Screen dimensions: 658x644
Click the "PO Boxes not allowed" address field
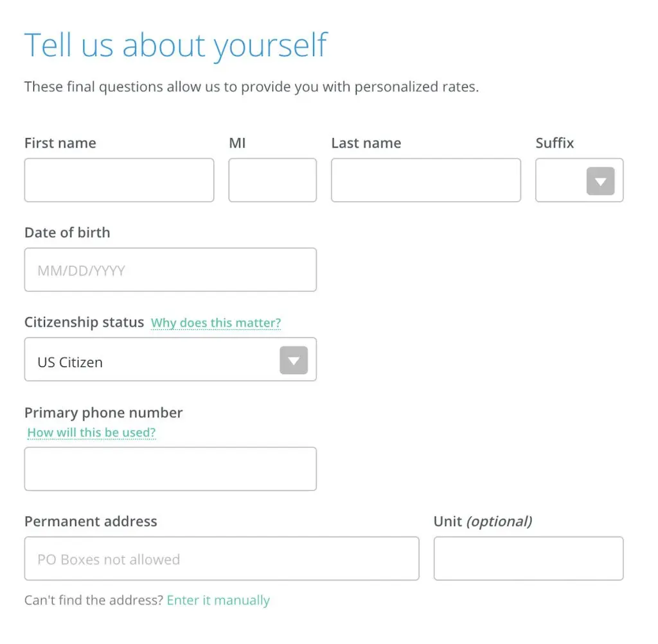(x=222, y=559)
